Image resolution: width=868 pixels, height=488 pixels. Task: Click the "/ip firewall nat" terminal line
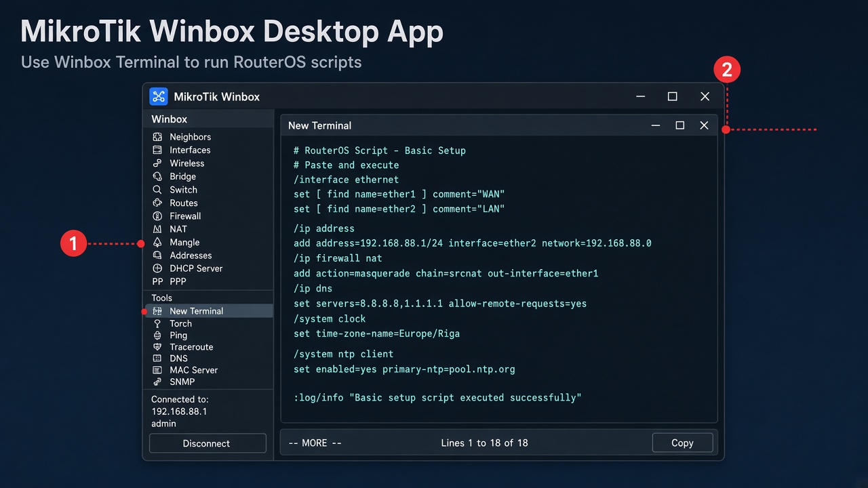338,258
